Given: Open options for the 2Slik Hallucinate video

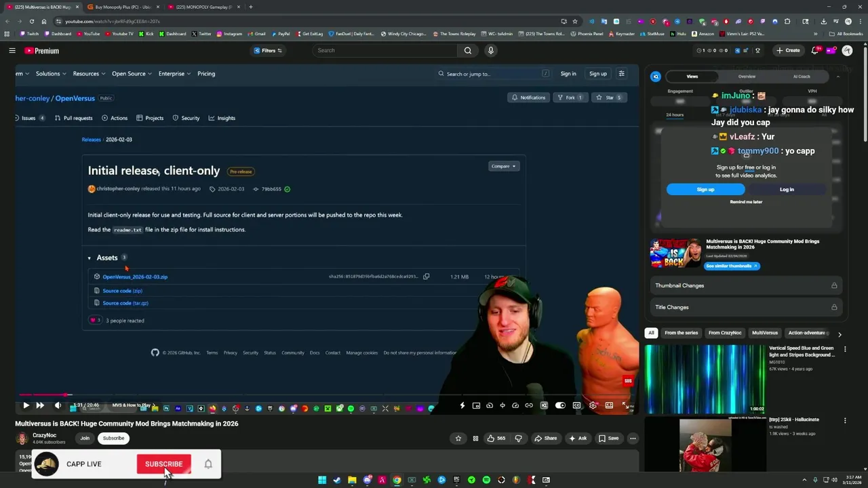Looking at the screenshot, I should [x=845, y=421].
